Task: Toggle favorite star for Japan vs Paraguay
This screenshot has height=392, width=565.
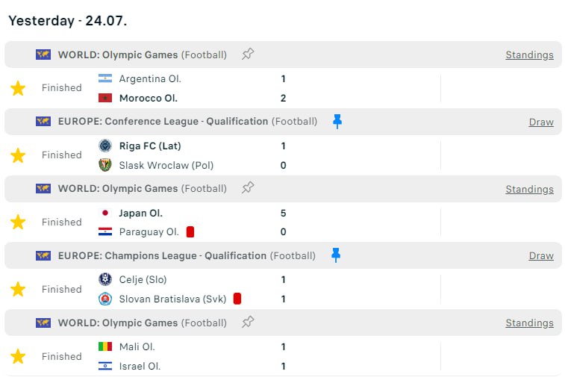Action: click(x=18, y=223)
